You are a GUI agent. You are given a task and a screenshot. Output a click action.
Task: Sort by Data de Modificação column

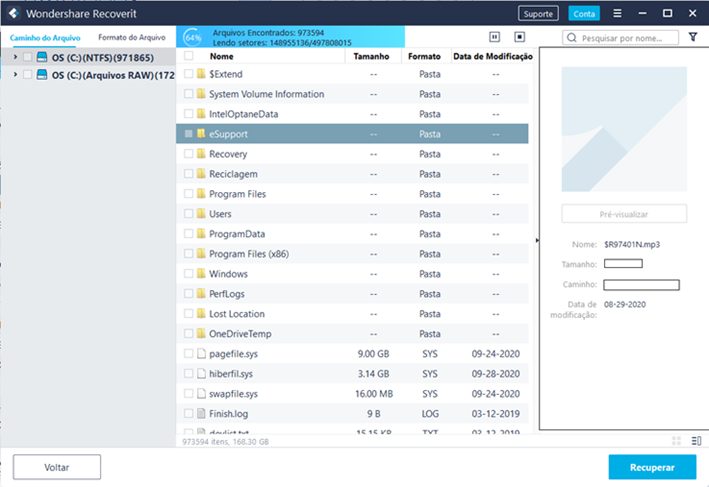493,56
